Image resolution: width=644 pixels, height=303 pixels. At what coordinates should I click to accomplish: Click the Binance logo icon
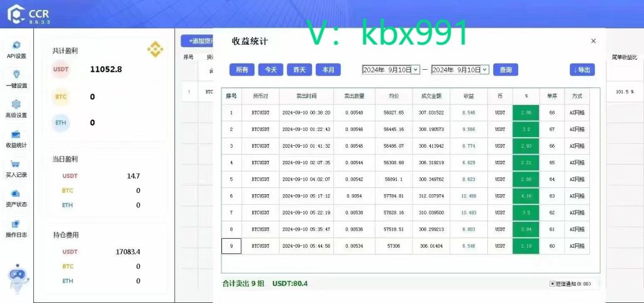click(x=155, y=49)
